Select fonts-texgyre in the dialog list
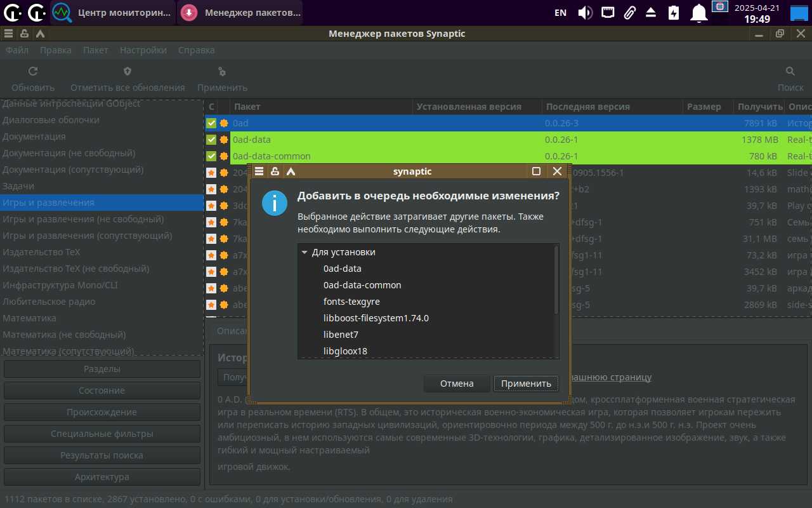Screen dimensions: 812x508 click(x=351, y=302)
